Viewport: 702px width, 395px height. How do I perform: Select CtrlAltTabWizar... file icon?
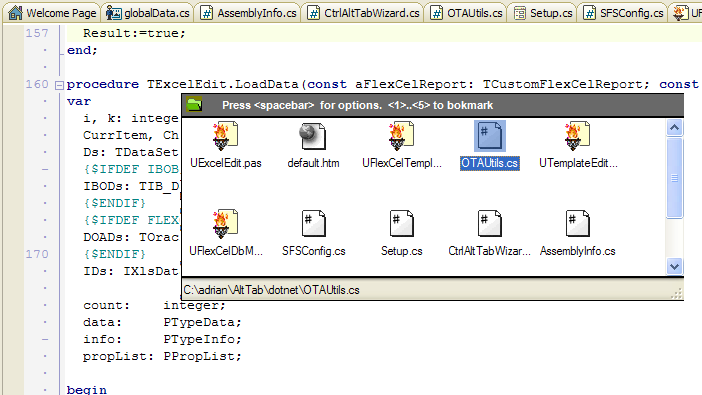(489, 223)
